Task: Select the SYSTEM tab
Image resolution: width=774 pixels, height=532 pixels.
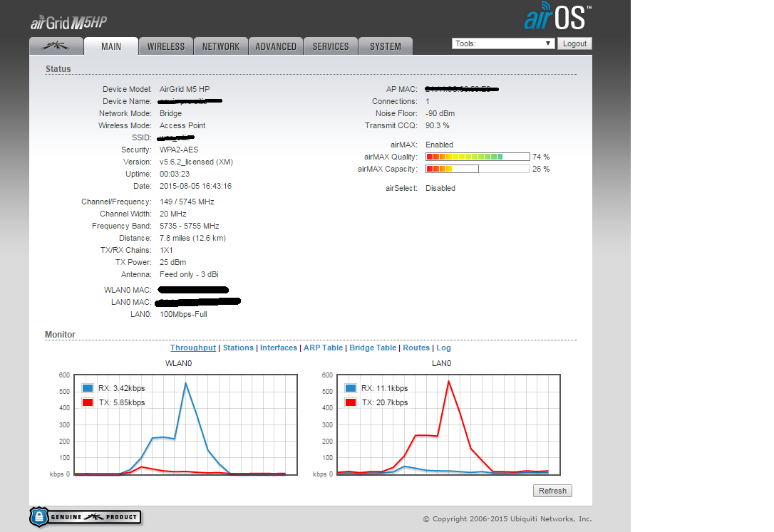Action: click(x=385, y=46)
